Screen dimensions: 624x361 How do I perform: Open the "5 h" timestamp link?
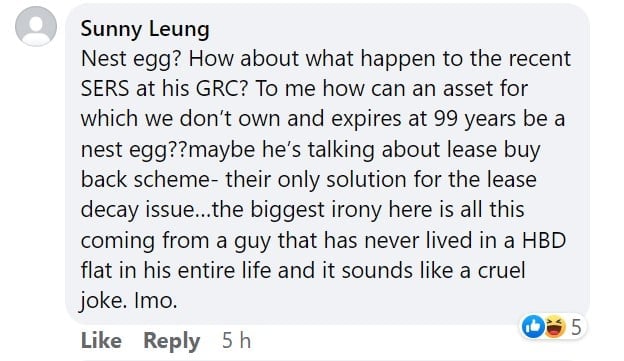click(x=236, y=341)
